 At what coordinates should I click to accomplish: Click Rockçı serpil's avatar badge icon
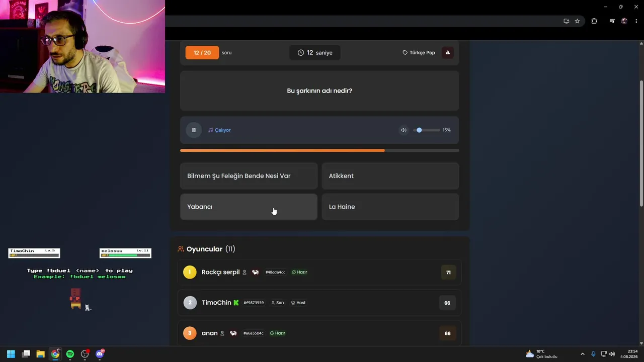256,272
